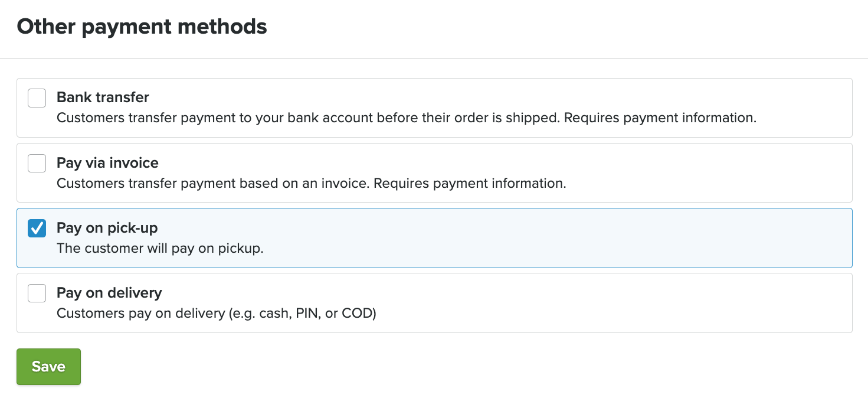Viewport: 868px width, 401px height.
Task: Click "The customer will pay on pickup" description
Action: [x=160, y=248]
